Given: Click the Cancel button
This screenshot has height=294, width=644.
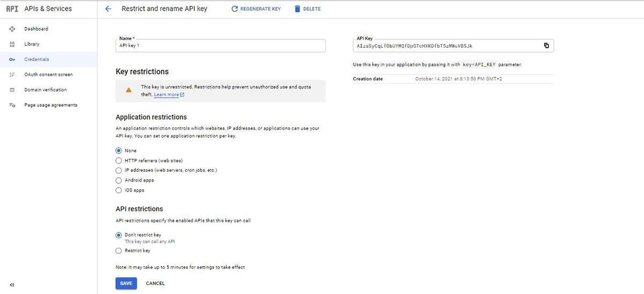Looking at the screenshot, I should 155,283.
